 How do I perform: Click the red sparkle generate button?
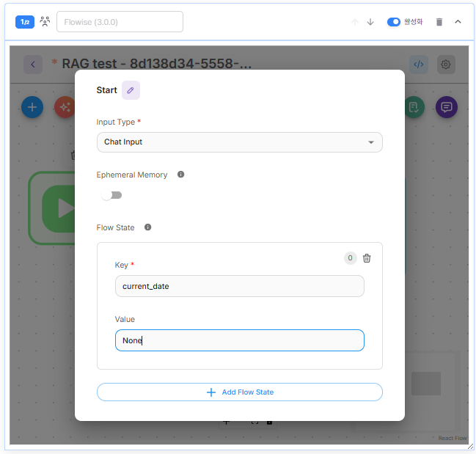coord(65,107)
